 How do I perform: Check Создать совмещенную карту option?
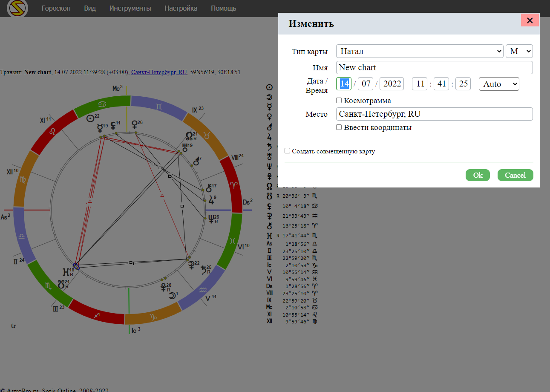(x=288, y=151)
